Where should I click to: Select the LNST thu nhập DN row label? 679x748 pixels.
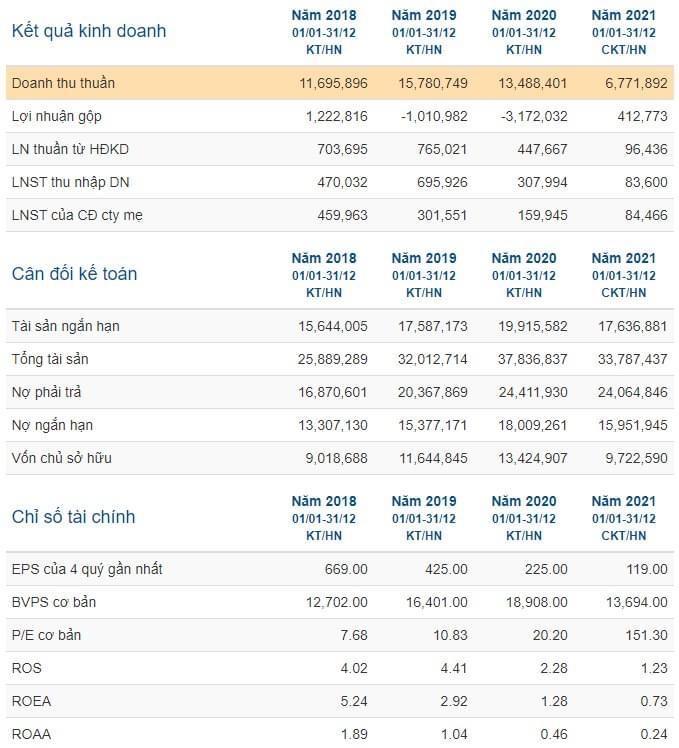point(73,182)
